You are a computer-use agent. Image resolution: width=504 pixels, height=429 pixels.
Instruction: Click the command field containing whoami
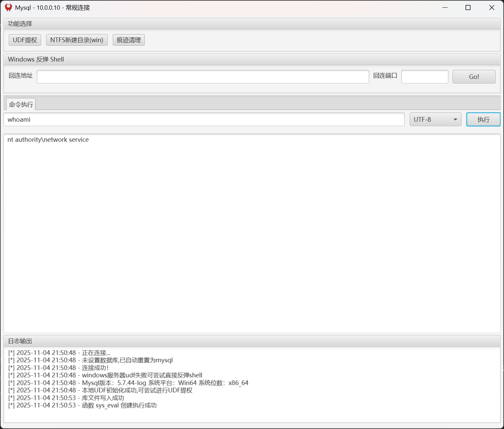[x=204, y=119]
